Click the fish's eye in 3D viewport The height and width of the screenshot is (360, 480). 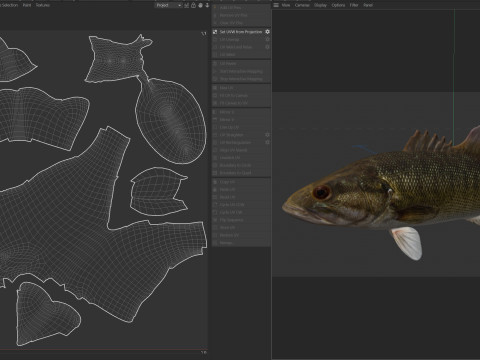322,192
